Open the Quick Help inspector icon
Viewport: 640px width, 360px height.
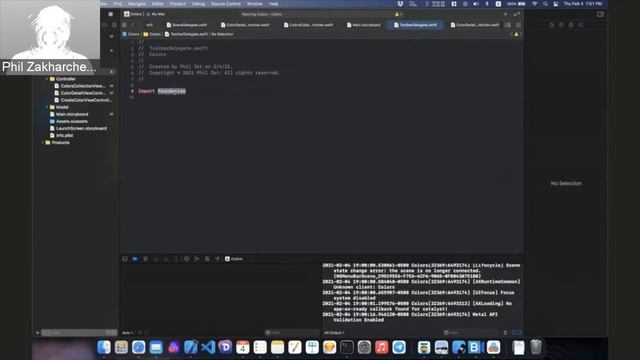(571, 25)
